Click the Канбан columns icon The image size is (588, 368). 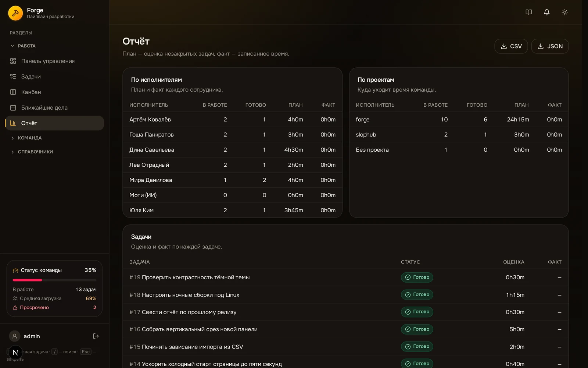tap(13, 92)
